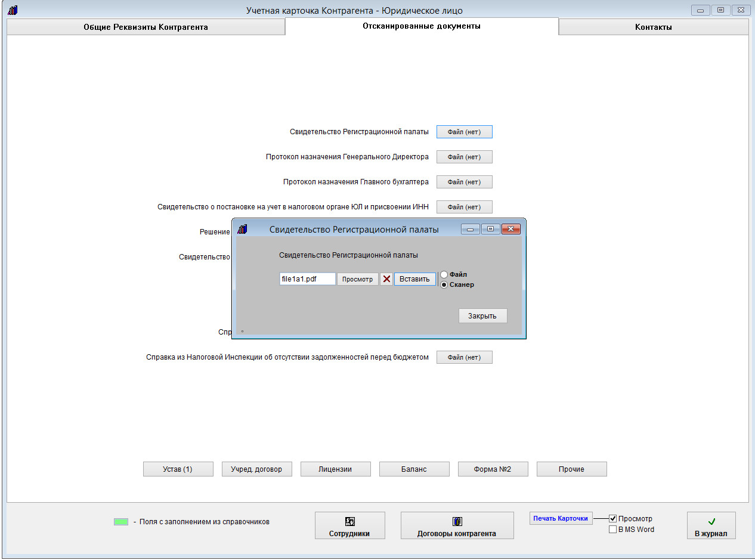Image resolution: width=755 pixels, height=560 pixels.
Task: Open Лицензии button
Action: point(336,469)
